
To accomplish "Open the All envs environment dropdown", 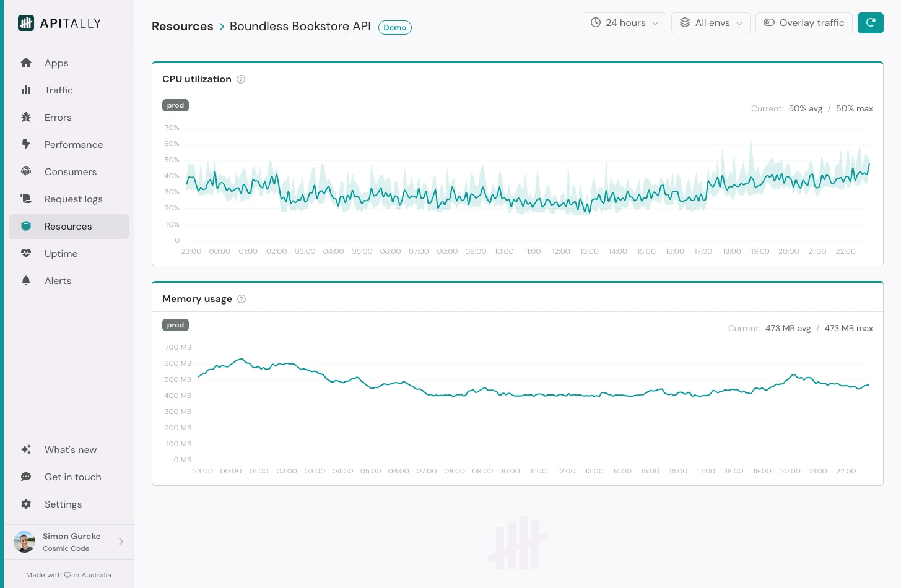I will click(710, 22).
